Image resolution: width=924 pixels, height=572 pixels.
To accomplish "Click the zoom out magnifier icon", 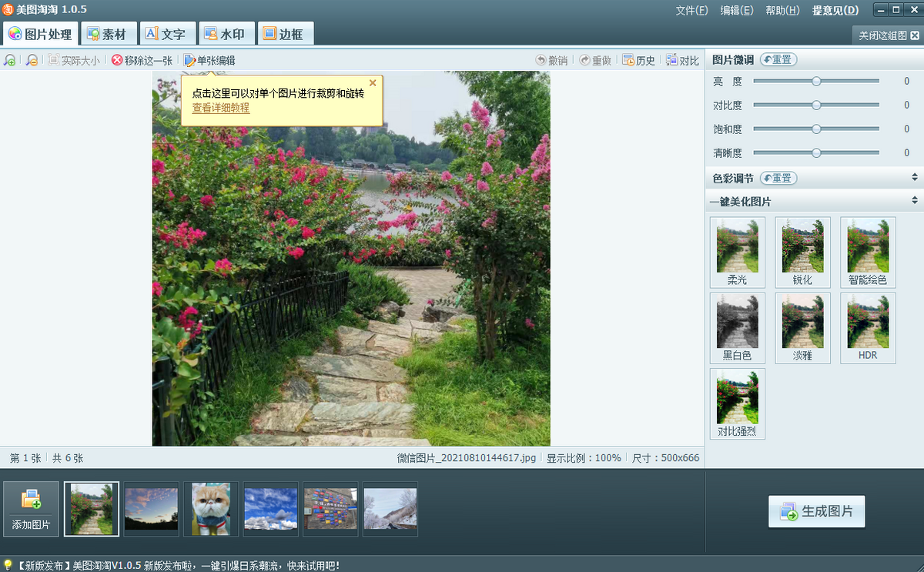I will (32, 60).
